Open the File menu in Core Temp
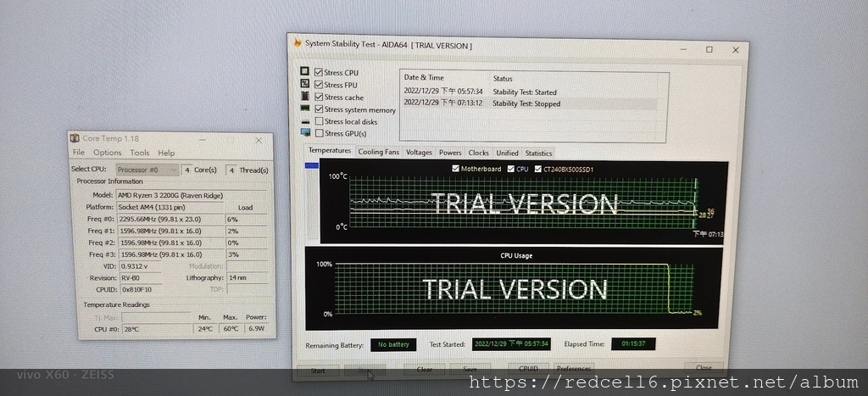Image resolution: width=868 pixels, height=396 pixels. [79, 153]
